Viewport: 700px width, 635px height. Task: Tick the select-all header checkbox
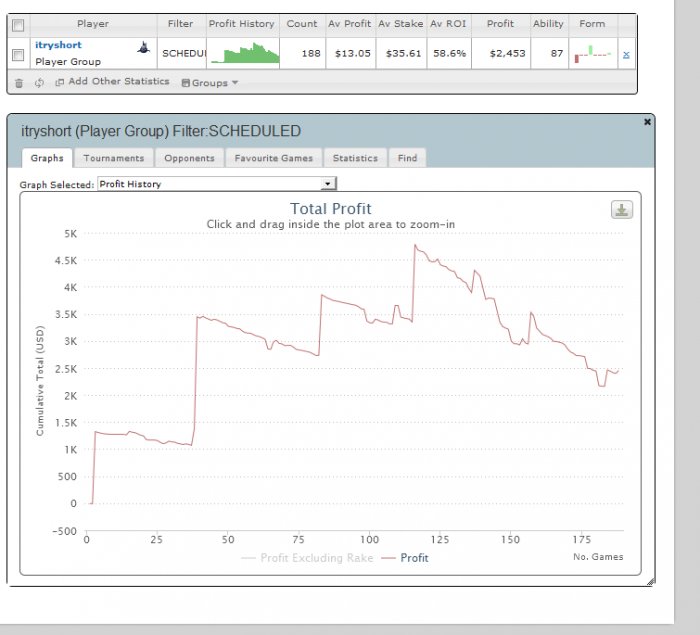tap(18, 25)
